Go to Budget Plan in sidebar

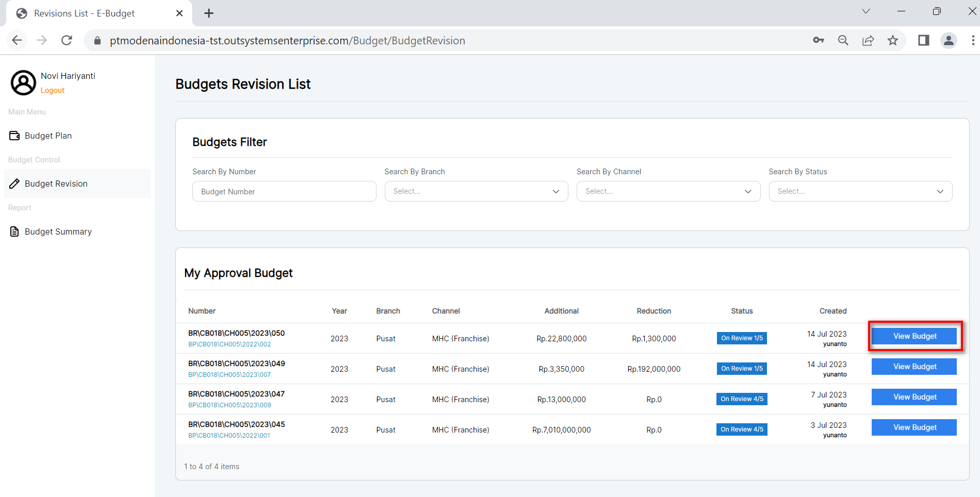pos(48,136)
